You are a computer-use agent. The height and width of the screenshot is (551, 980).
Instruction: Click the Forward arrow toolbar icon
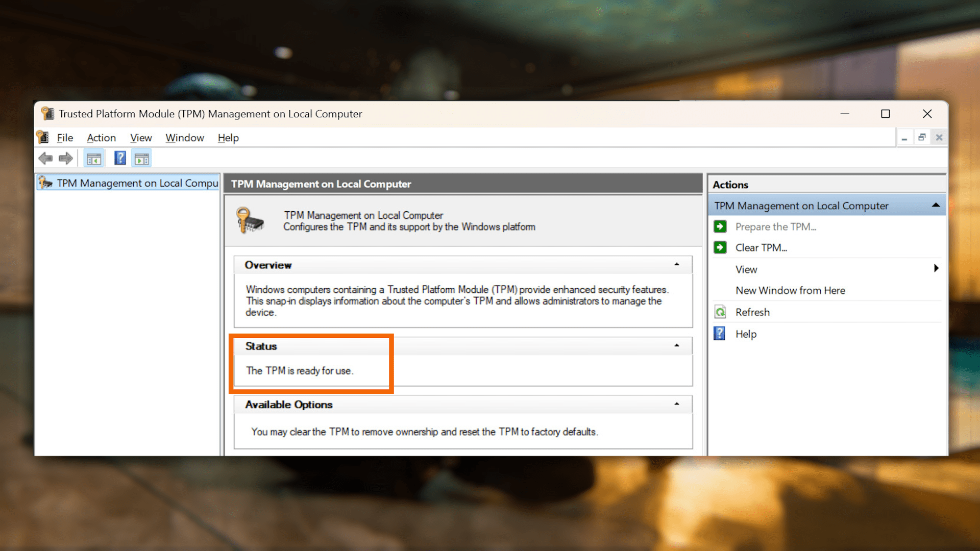[x=66, y=159]
